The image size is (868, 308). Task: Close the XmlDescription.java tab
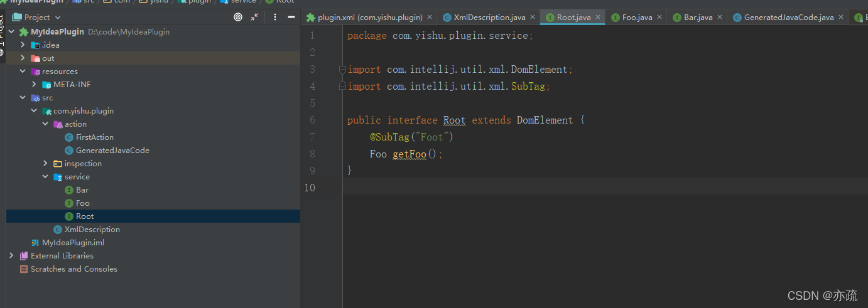[x=533, y=18]
